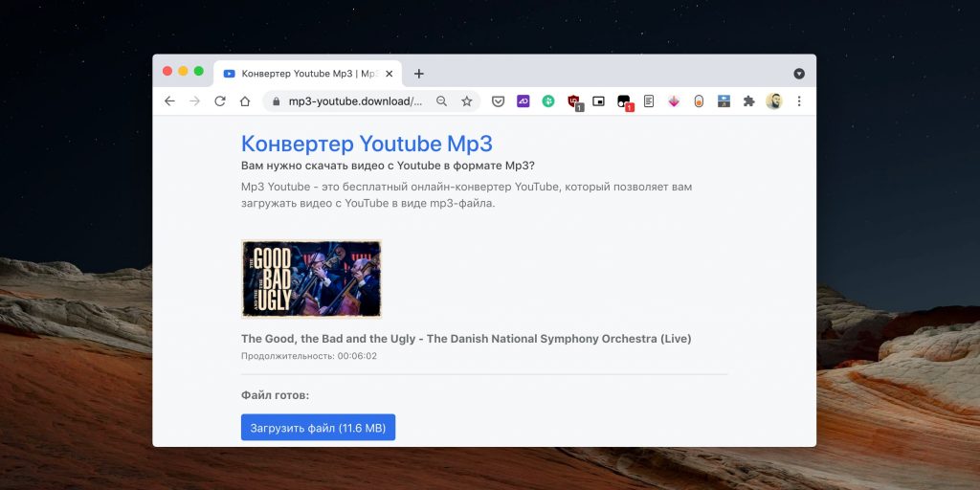Click the Good Bad Ugly video thumbnail
The image size is (980, 490).
[x=311, y=278]
